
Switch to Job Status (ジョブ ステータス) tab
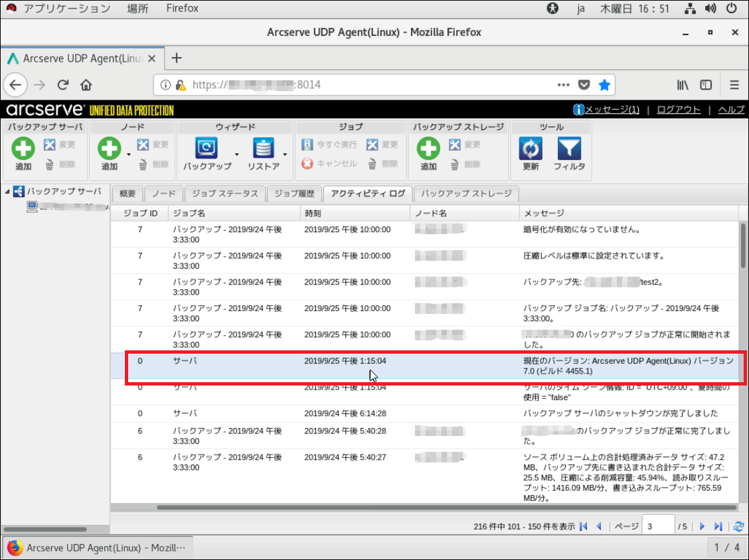[224, 194]
